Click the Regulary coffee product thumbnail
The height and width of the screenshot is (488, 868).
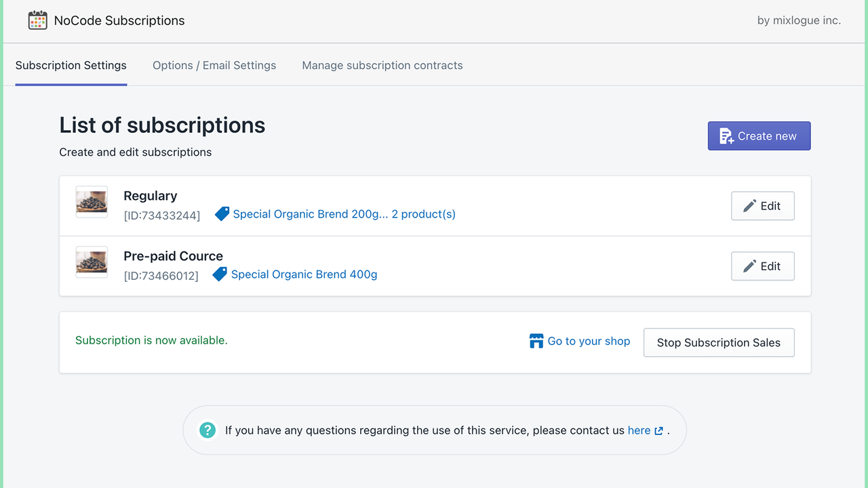[91, 201]
